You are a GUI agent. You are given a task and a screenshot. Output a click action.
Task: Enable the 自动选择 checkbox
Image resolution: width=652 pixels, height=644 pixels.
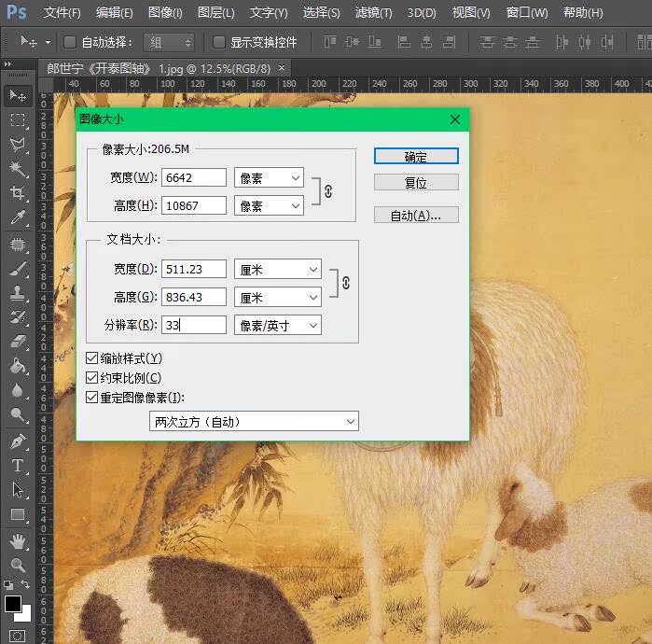70,42
